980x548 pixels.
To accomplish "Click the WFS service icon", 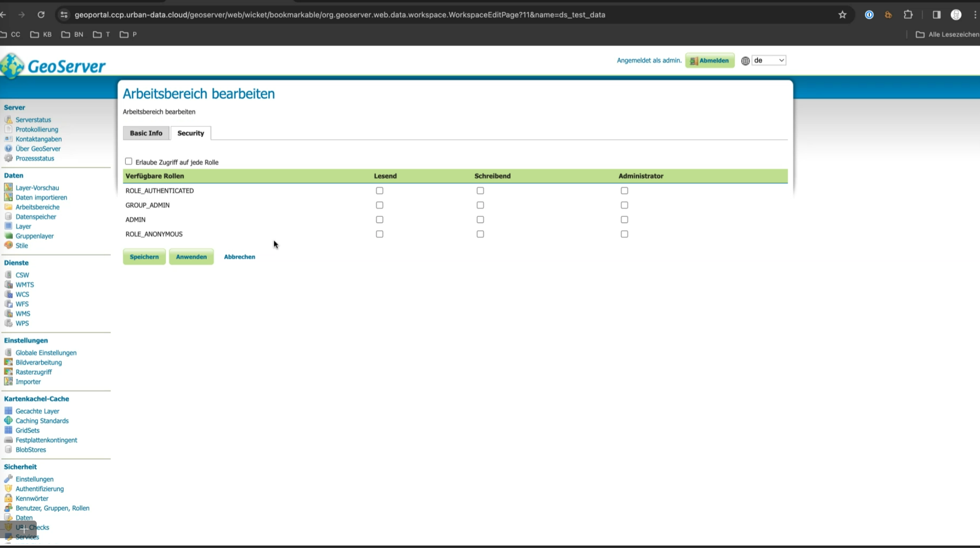I will point(8,304).
